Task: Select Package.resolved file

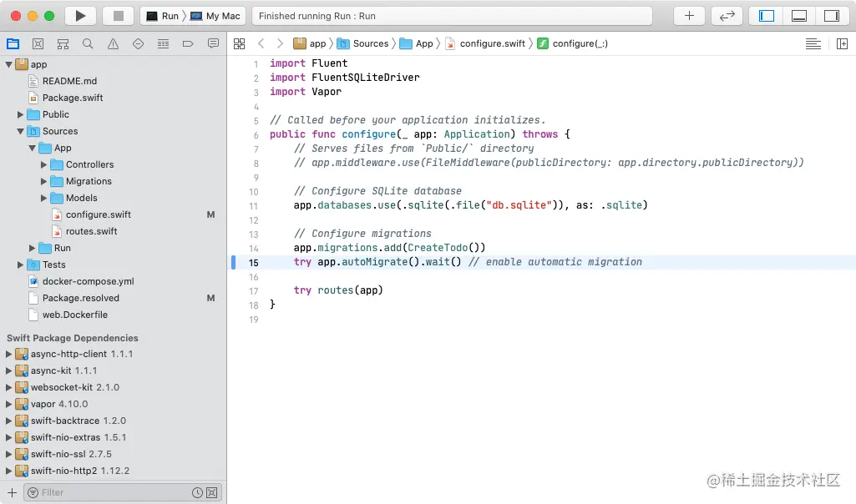Action: point(81,299)
